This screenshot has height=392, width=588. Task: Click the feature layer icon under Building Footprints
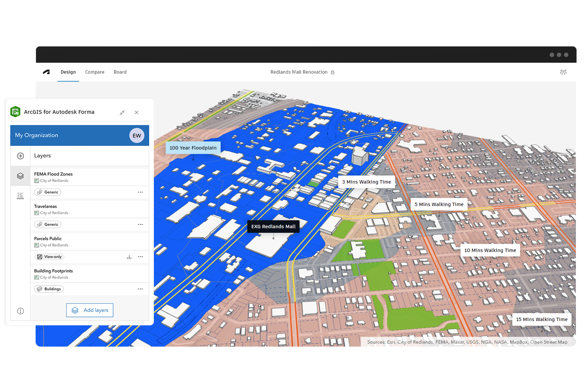(37, 278)
